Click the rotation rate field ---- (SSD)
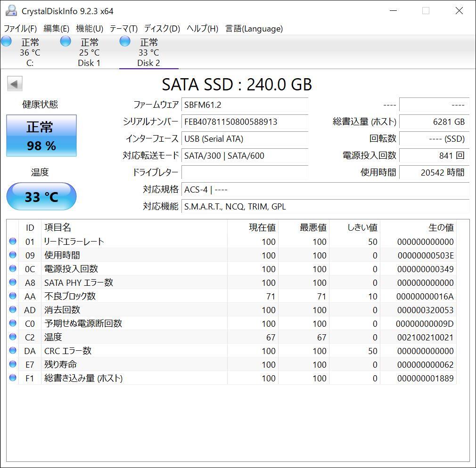The width and height of the screenshot is (476, 468). (434, 139)
